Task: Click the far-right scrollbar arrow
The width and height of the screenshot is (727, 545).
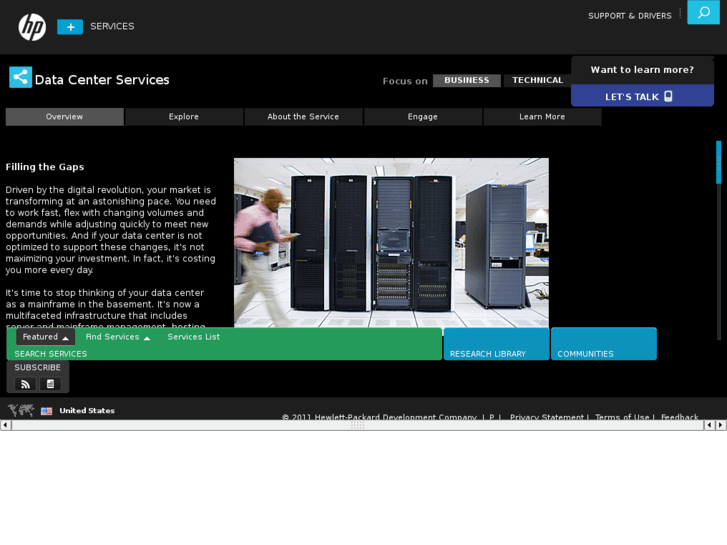Action: click(721, 425)
